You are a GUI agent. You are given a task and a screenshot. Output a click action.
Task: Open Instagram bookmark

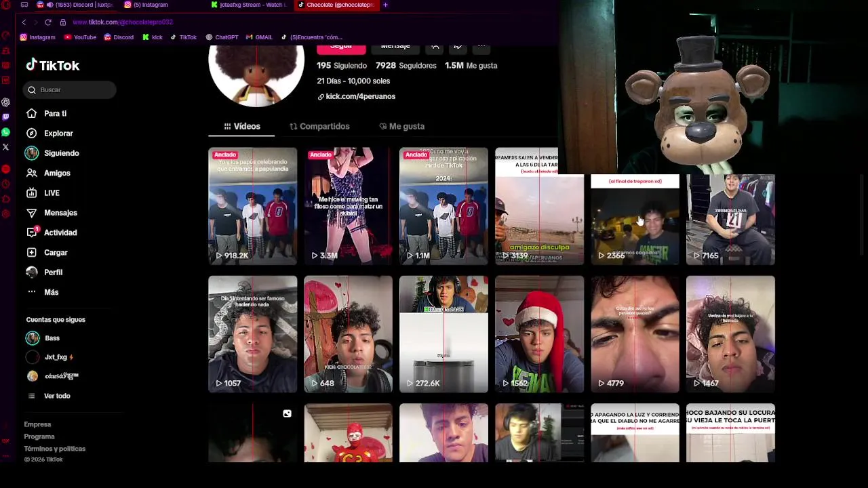38,37
